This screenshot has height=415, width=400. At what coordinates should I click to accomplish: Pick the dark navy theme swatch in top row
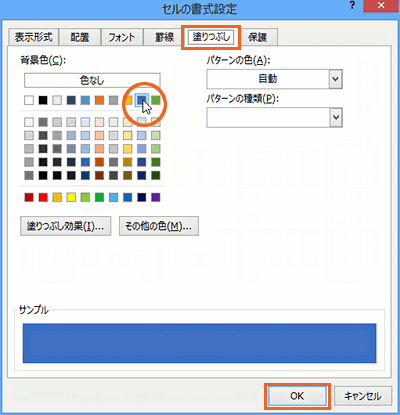(x=71, y=100)
